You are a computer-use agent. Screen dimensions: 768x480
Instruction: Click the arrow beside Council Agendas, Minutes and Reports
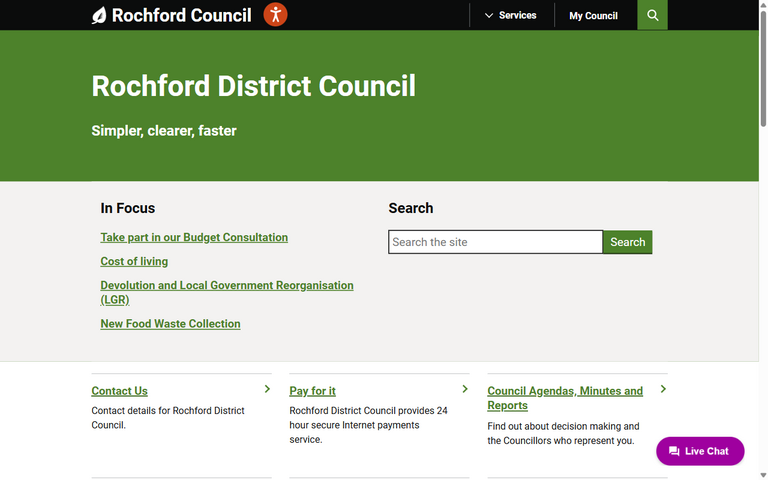[663, 389]
